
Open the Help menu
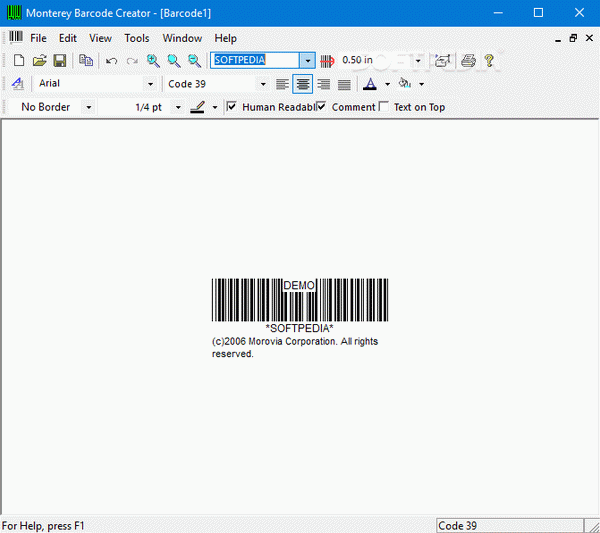(225, 38)
